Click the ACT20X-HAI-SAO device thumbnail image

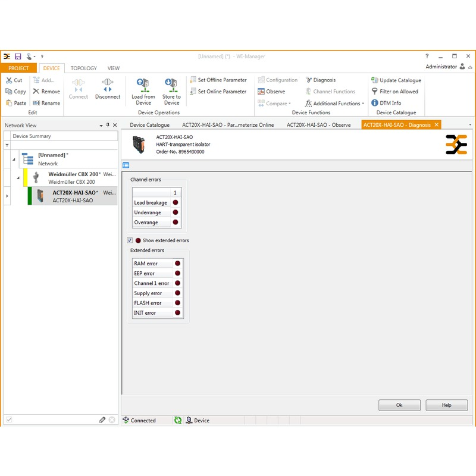[139, 145]
